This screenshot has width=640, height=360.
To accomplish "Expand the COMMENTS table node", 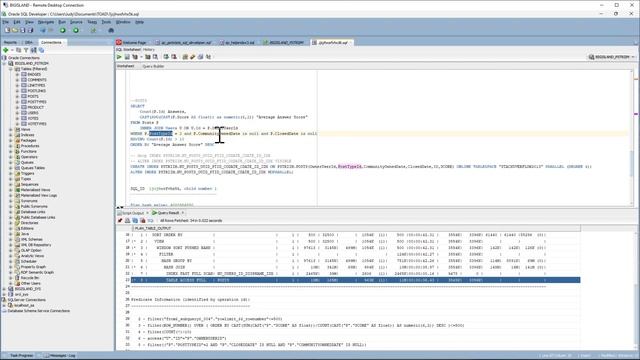I will (17, 80).
